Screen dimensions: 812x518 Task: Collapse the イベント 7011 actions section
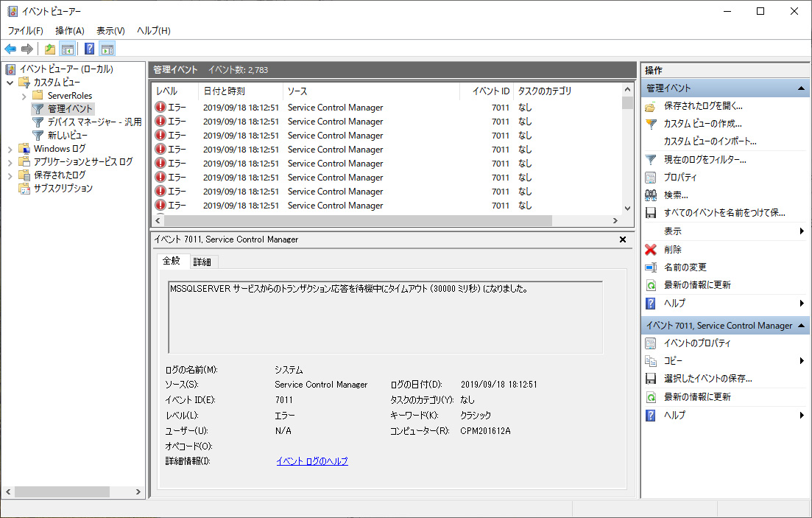(x=801, y=326)
